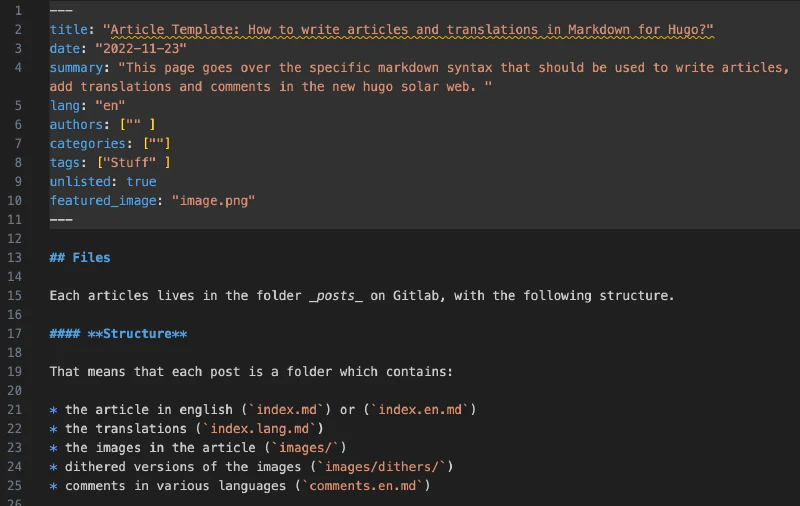Click the inline code 'comments.en.md'
Screen dimensions: 800x506
point(362,486)
